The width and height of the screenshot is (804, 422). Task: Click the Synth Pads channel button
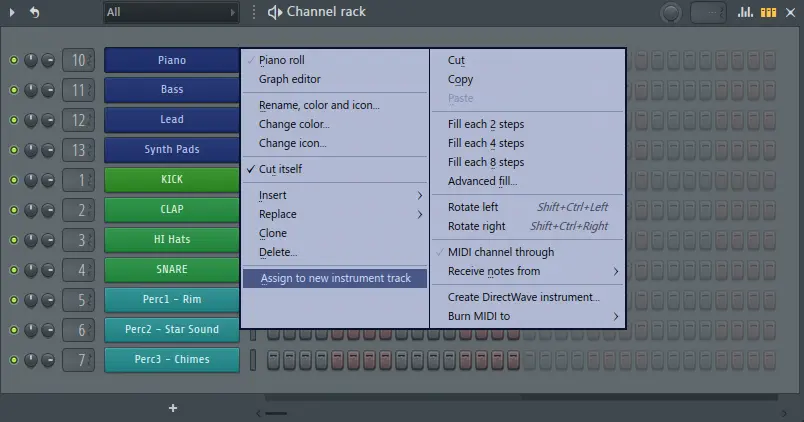[172, 150]
